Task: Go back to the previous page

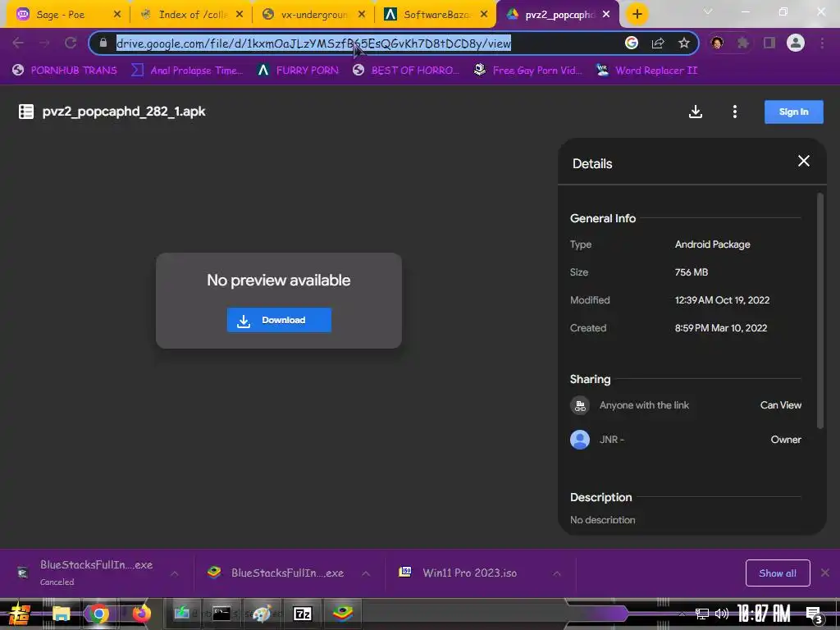Action: (x=18, y=43)
